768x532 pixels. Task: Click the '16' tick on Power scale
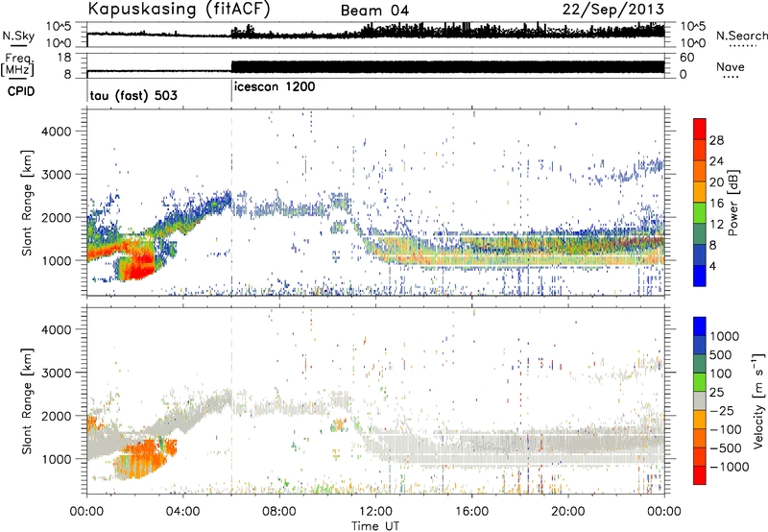pos(716,204)
